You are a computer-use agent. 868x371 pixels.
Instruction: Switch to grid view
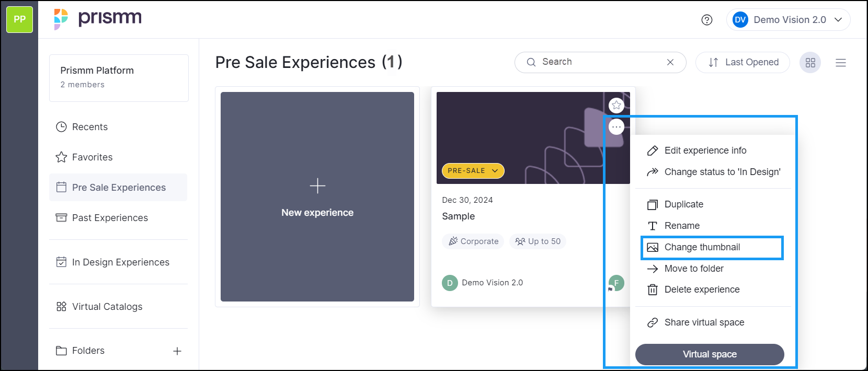pyautogui.click(x=810, y=63)
